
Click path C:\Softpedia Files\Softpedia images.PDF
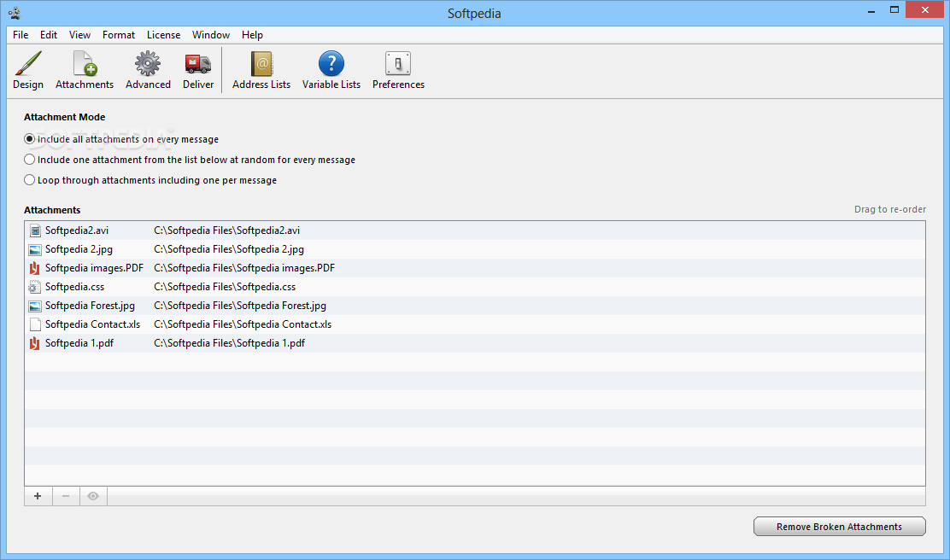[244, 268]
